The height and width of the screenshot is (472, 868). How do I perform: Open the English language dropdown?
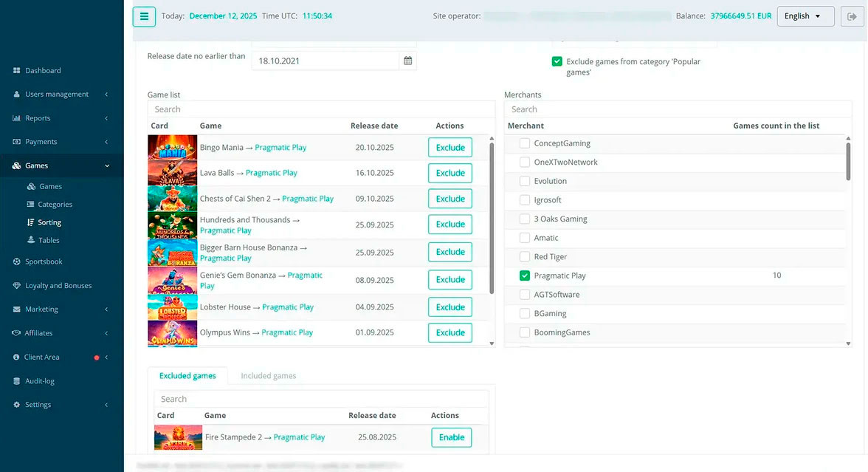point(805,16)
